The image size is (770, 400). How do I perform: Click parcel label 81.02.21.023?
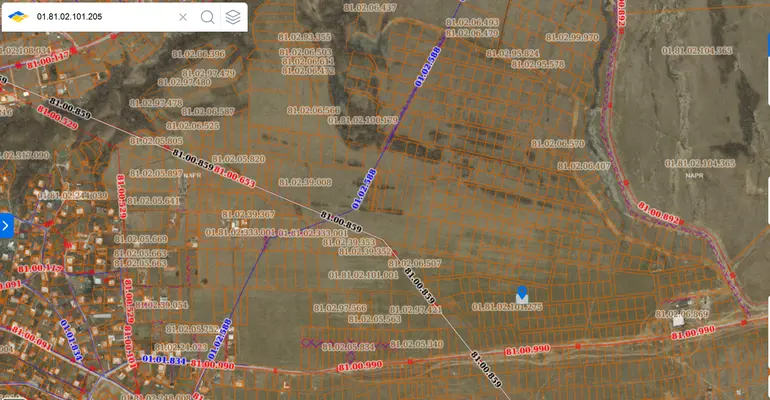coord(181,347)
